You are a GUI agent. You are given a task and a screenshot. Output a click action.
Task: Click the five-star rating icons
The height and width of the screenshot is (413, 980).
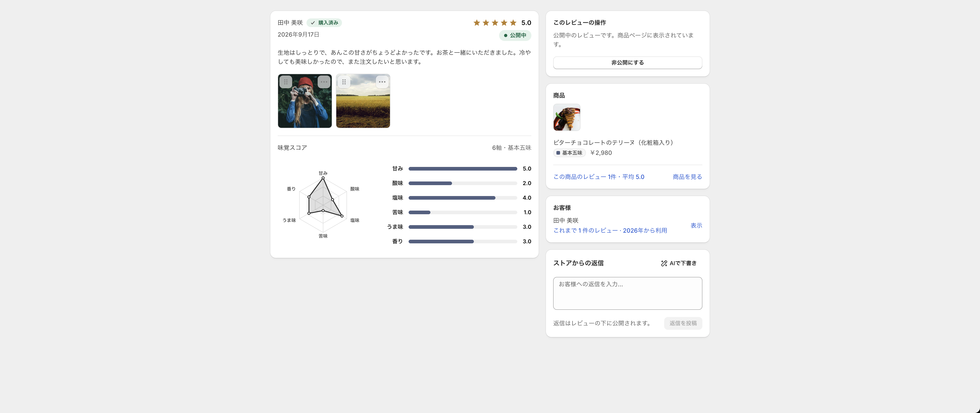pyautogui.click(x=495, y=23)
